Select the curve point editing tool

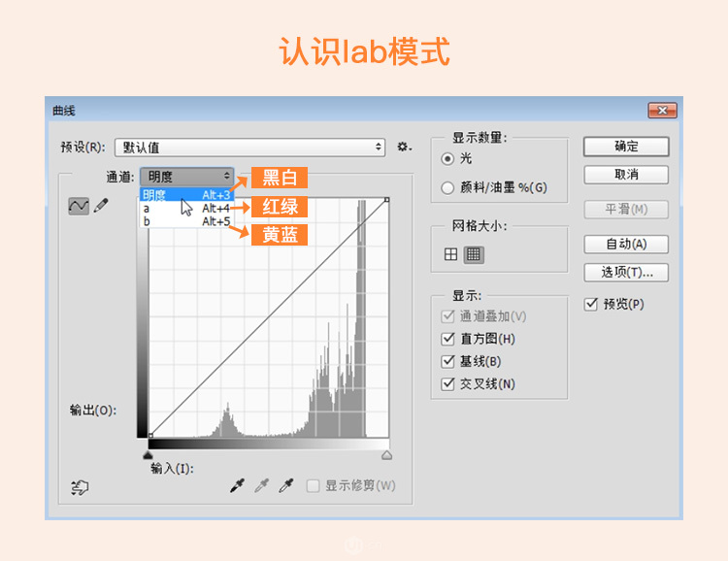point(79,206)
